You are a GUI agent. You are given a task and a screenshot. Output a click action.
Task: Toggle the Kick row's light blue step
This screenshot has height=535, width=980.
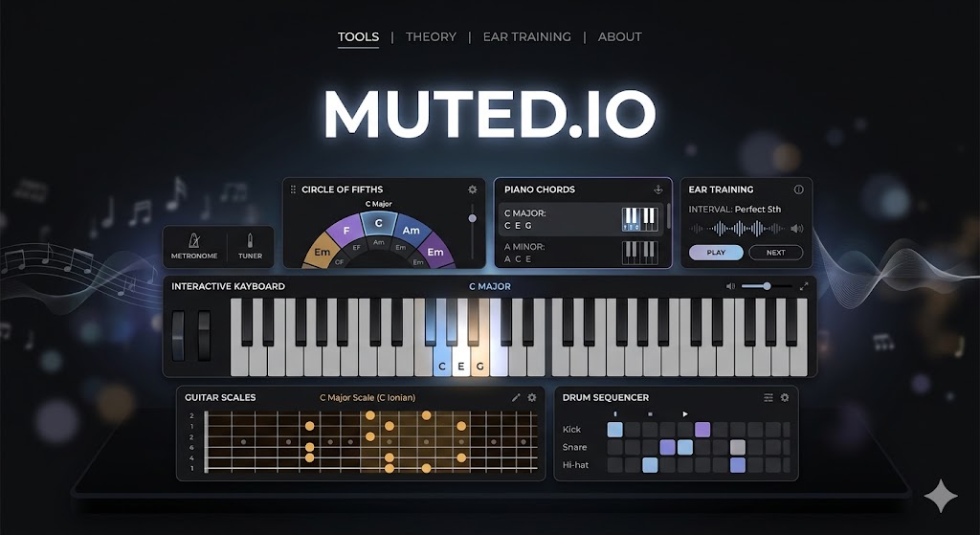click(x=615, y=430)
